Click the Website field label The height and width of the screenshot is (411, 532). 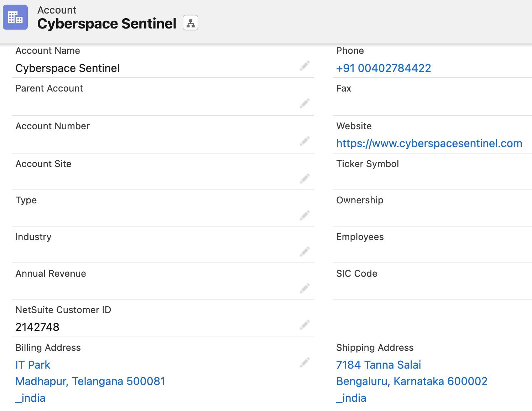click(354, 126)
